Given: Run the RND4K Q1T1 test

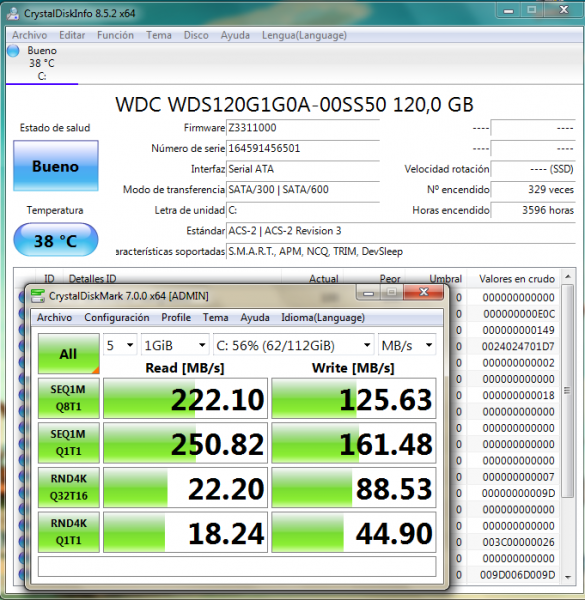Looking at the screenshot, I should [x=68, y=532].
